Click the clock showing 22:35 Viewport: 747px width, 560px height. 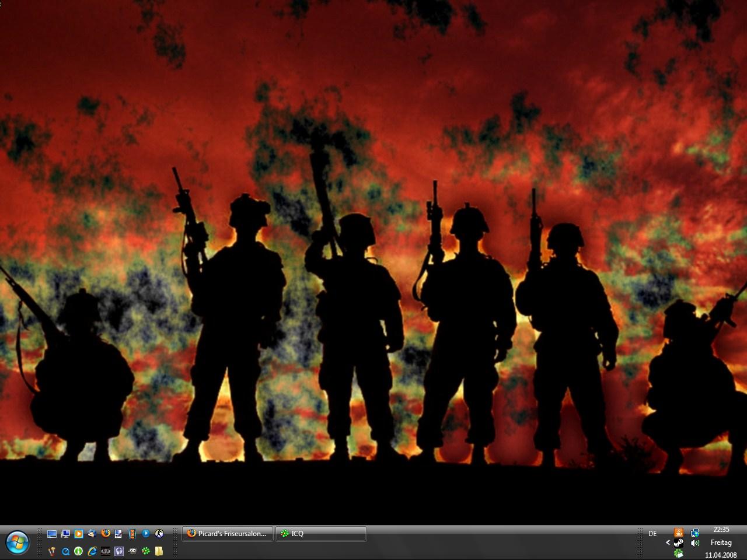[721, 530]
